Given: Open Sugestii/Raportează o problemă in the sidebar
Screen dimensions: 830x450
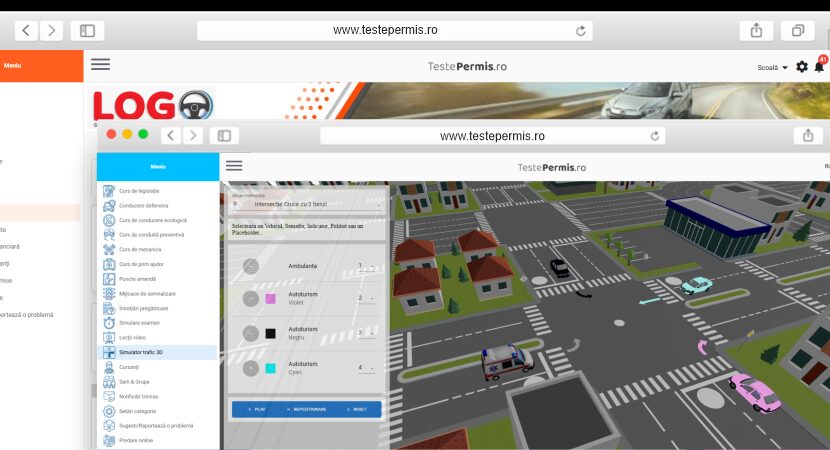Looking at the screenshot, I should 158,426.
